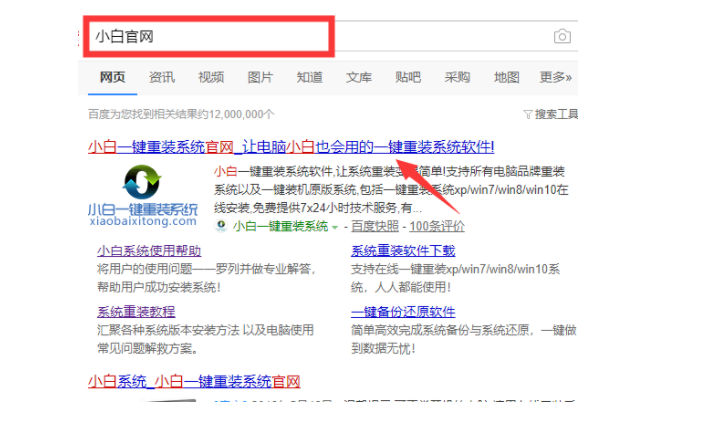The image size is (708, 422).
Task: Expand the dropdown arrow after 小白一键重装系统
Action: (x=334, y=227)
